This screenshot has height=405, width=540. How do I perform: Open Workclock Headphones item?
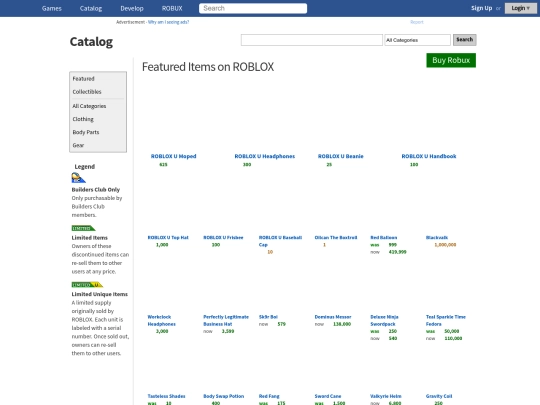(x=162, y=320)
